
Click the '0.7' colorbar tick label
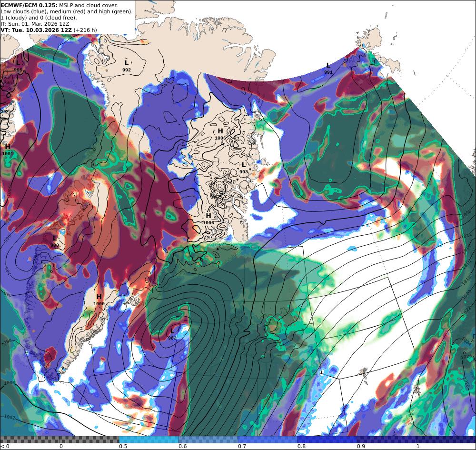(x=242, y=446)
